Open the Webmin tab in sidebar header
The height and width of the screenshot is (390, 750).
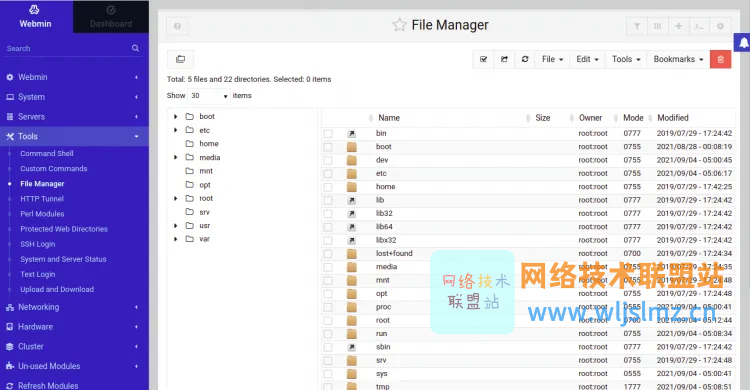(x=36, y=17)
